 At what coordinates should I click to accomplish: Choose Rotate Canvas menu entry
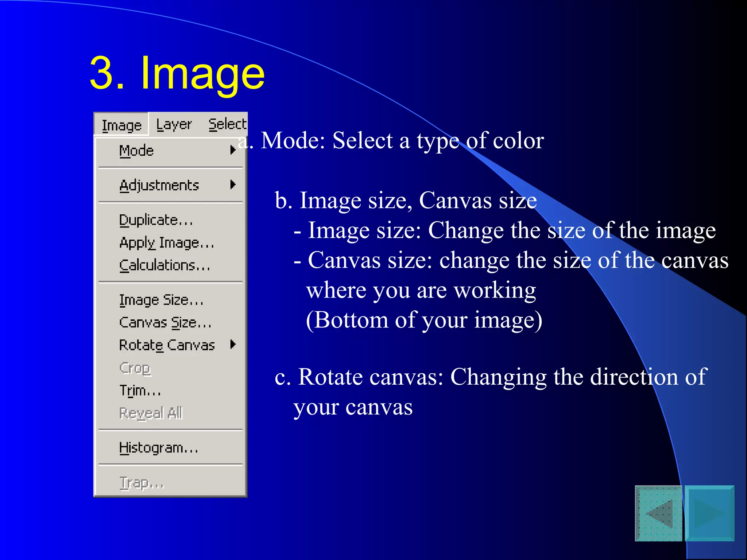coord(170,345)
